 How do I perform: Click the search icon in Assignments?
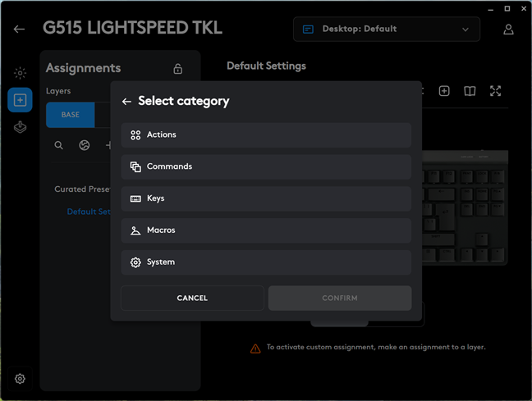pyautogui.click(x=58, y=145)
